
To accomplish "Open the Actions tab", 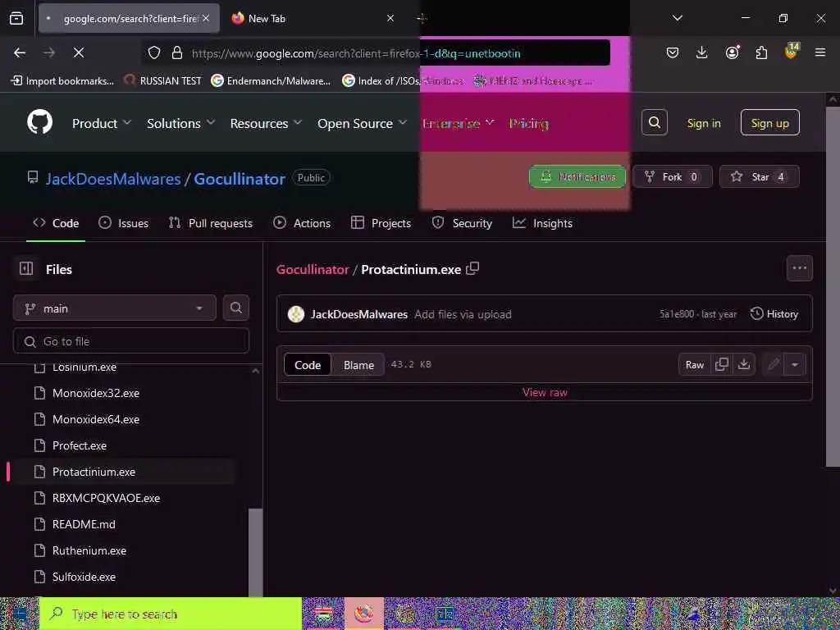I will tap(302, 223).
